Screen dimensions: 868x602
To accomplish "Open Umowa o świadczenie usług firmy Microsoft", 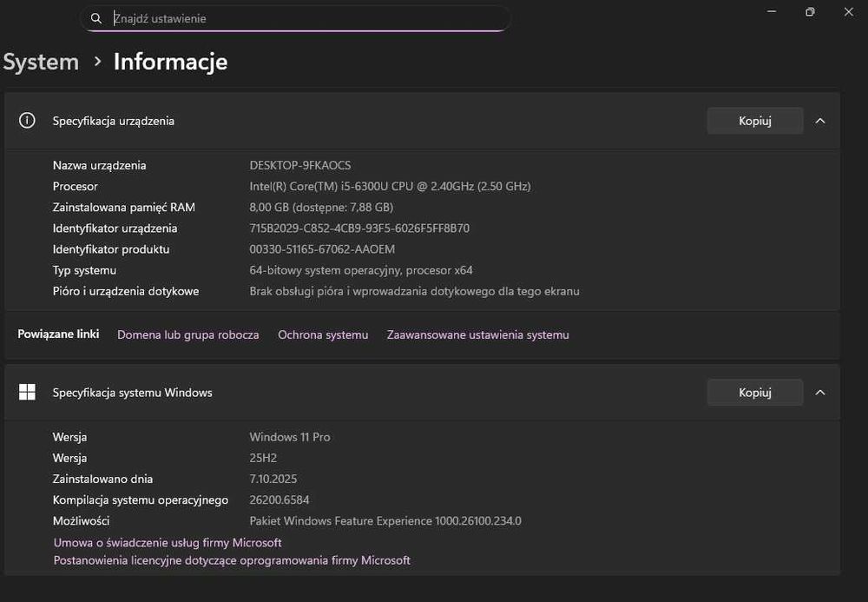I will 168,542.
